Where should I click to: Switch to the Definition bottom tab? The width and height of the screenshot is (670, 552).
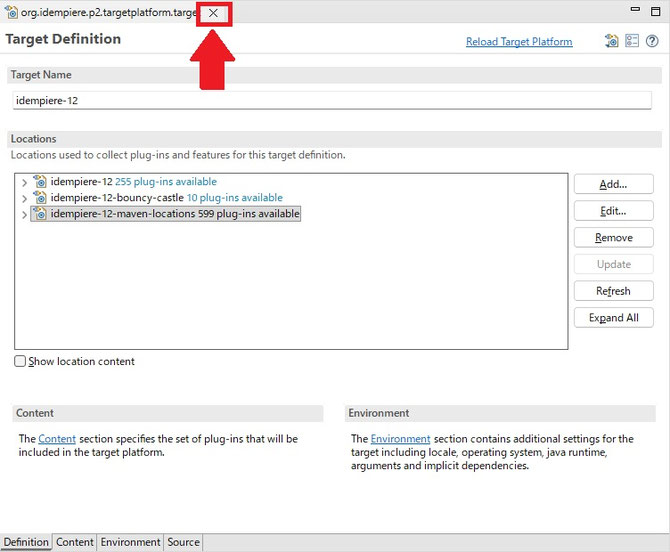(x=26, y=542)
